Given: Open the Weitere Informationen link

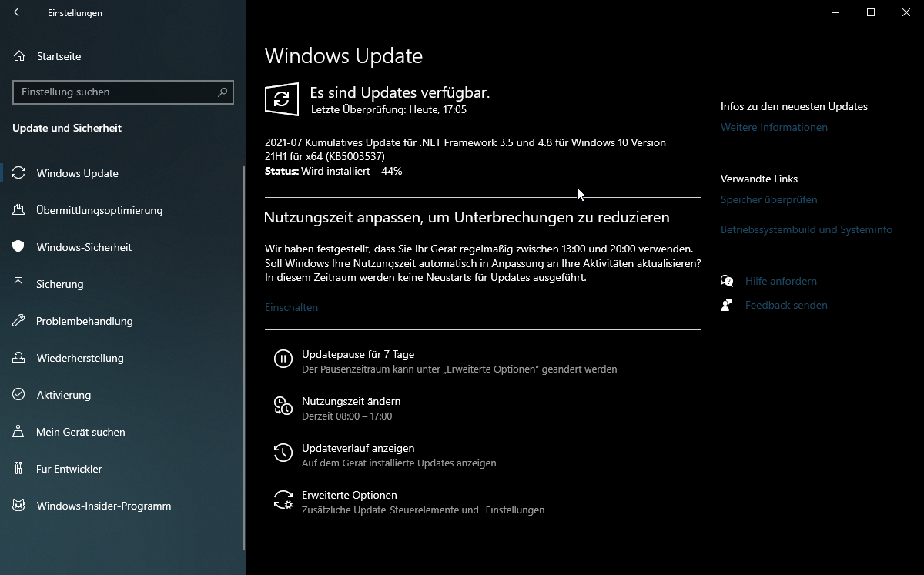Looking at the screenshot, I should 774,127.
